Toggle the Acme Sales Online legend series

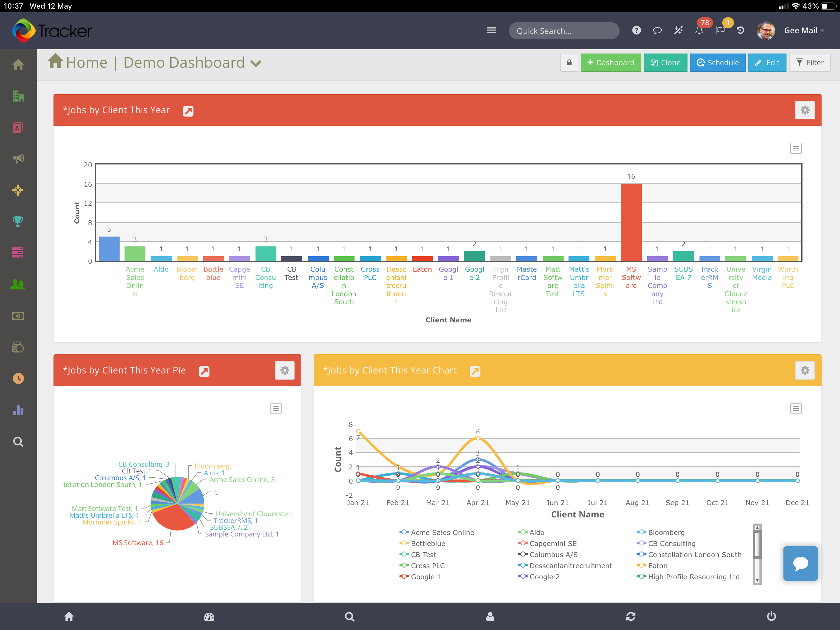437,532
